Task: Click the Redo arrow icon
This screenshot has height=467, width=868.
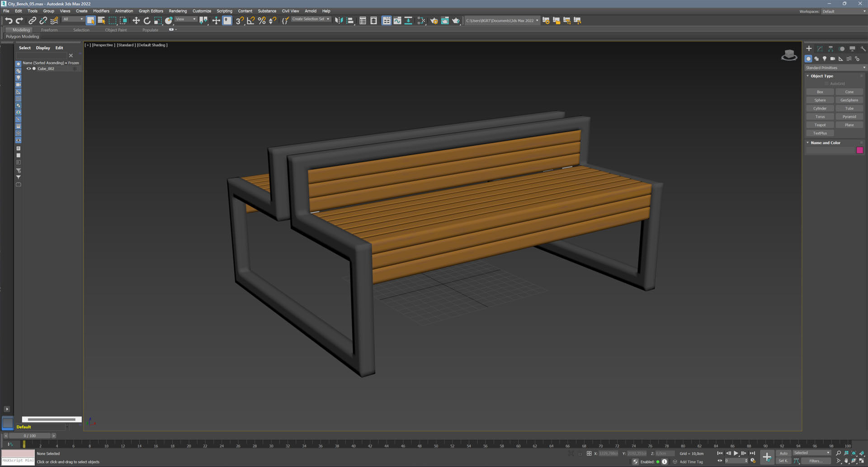Action: 19,20
